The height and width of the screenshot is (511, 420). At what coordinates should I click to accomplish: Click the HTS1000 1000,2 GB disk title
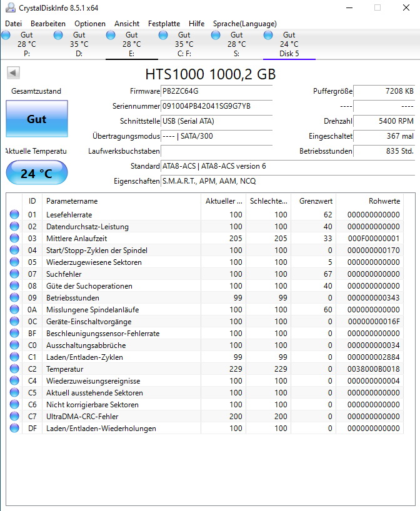[211, 74]
